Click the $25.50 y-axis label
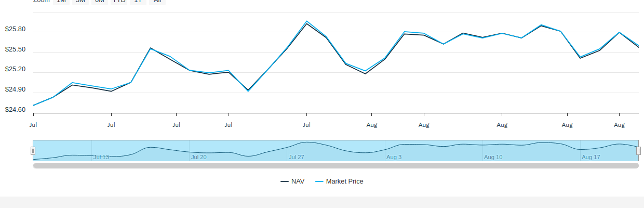Image resolution: width=644 pixels, height=208 pixels. tap(15, 49)
